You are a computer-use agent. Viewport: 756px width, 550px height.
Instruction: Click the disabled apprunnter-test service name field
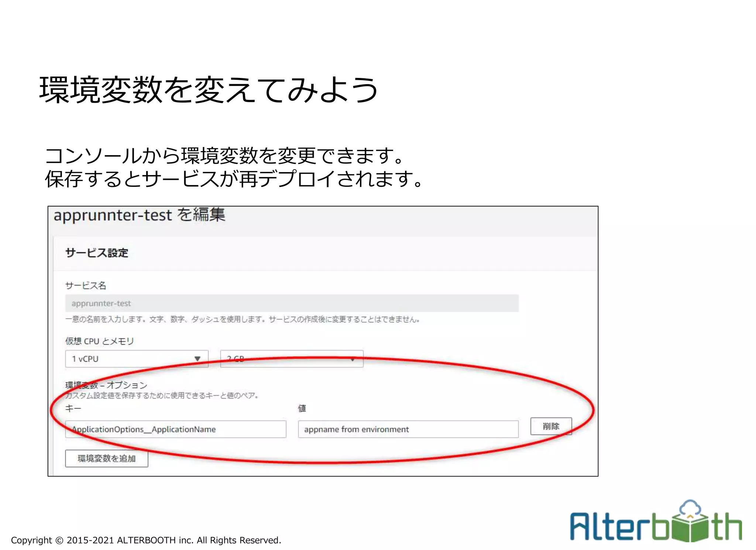[x=292, y=303]
